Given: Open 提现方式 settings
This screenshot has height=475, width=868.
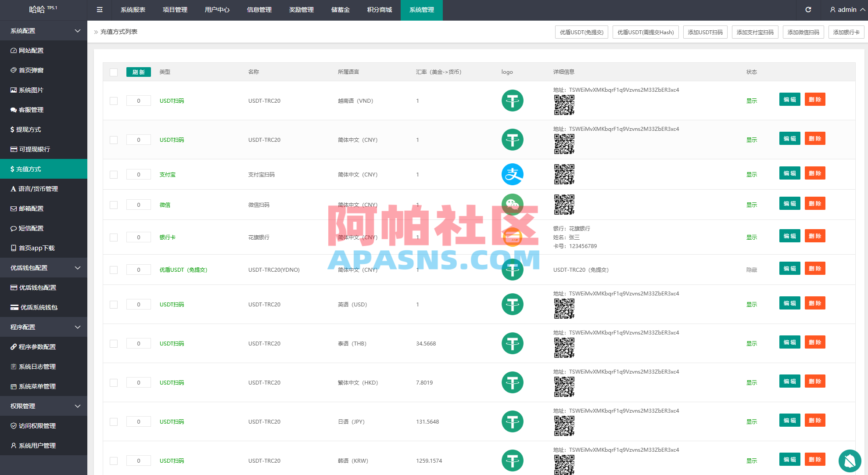Looking at the screenshot, I should click(x=29, y=130).
